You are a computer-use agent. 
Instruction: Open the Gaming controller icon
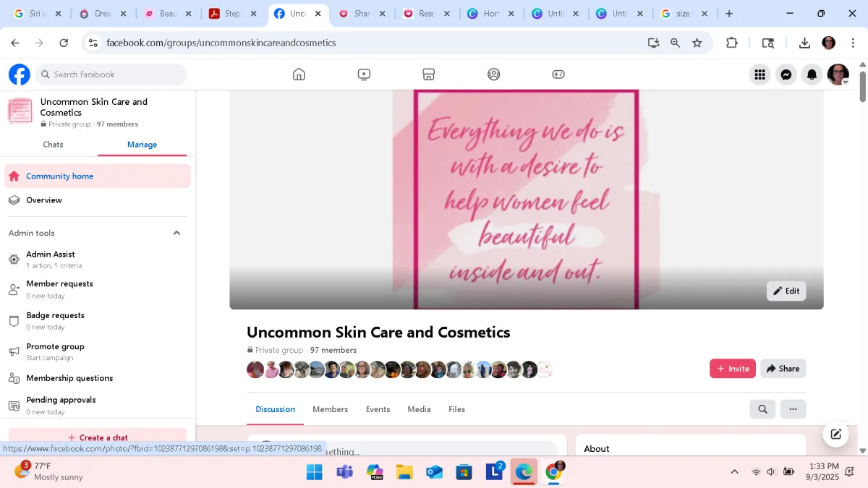(558, 74)
